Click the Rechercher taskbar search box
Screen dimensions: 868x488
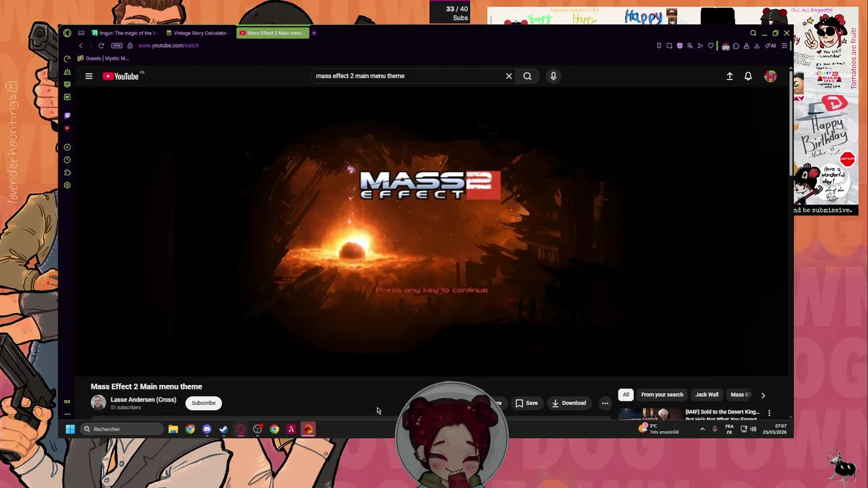coord(122,429)
